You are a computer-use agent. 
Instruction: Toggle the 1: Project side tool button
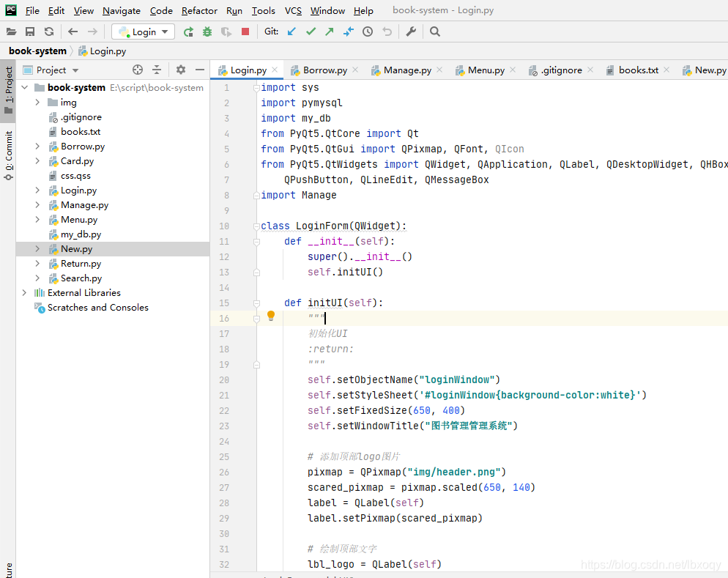[8, 91]
